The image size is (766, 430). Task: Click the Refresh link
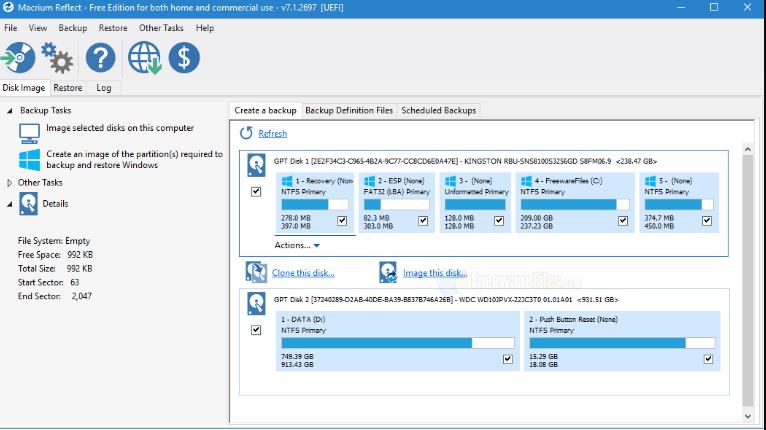point(273,133)
